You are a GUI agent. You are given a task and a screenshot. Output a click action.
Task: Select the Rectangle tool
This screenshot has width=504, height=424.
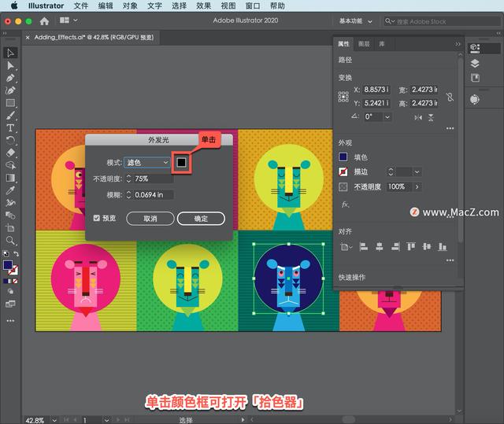pyautogui.click(x=11, y=103)
